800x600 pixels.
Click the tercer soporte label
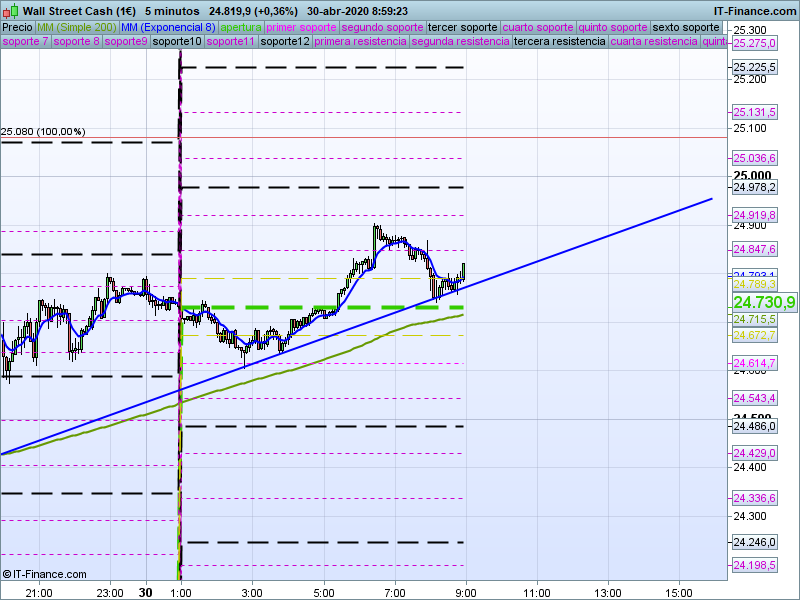(462, 27)
